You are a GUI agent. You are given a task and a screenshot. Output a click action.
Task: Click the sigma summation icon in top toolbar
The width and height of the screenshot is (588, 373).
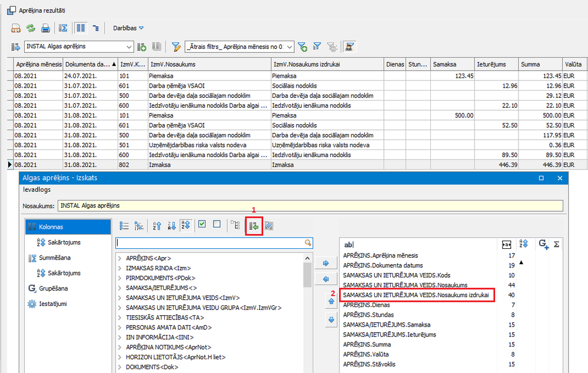click(64, 28)
